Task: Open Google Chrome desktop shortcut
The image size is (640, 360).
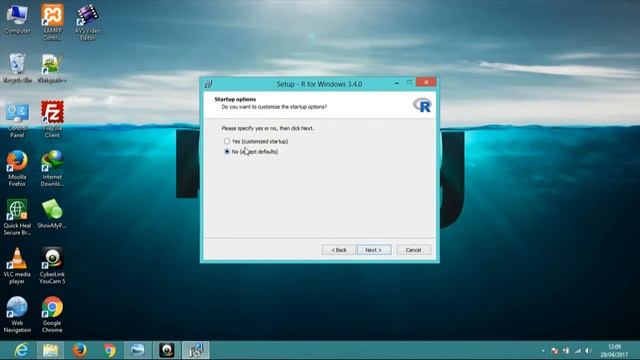Action: (x=52, y=314)
